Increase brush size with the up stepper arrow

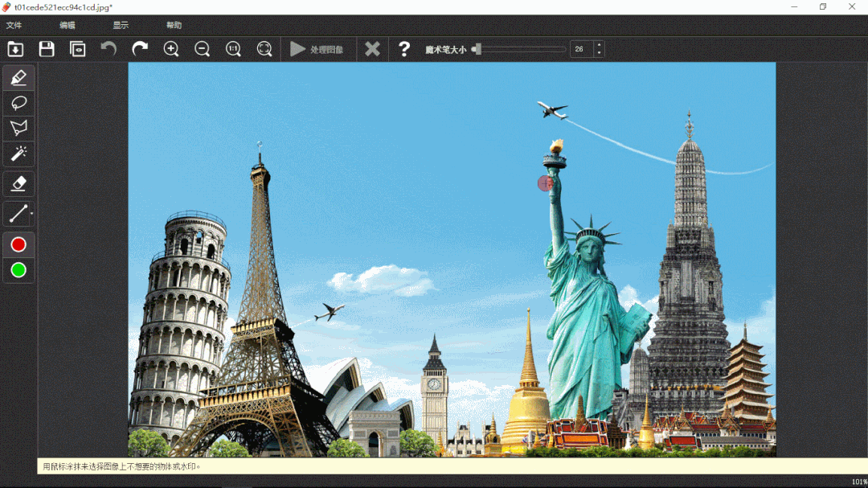click(599, 45)
